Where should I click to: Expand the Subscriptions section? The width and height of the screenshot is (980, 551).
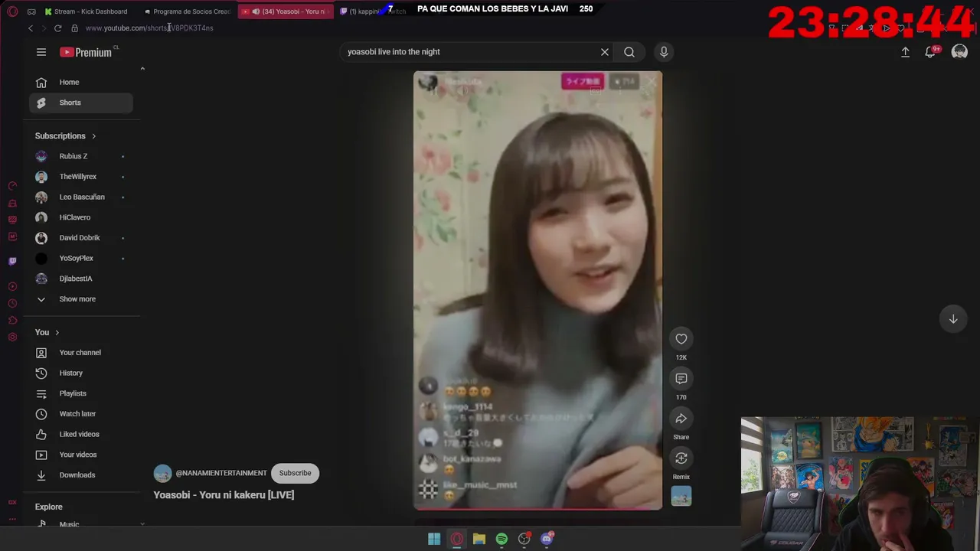tap(66, 136)
